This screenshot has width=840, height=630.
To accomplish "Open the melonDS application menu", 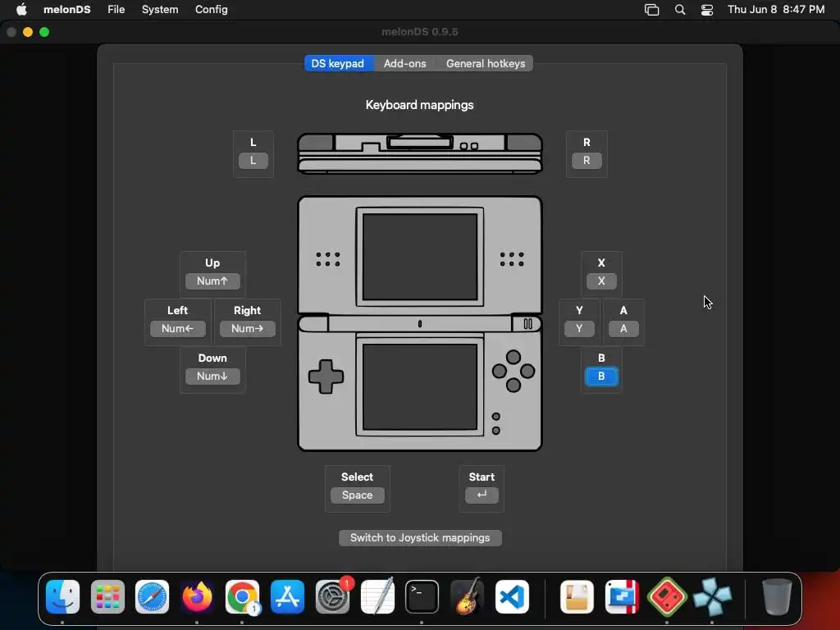I will click(x=67, y=10).
